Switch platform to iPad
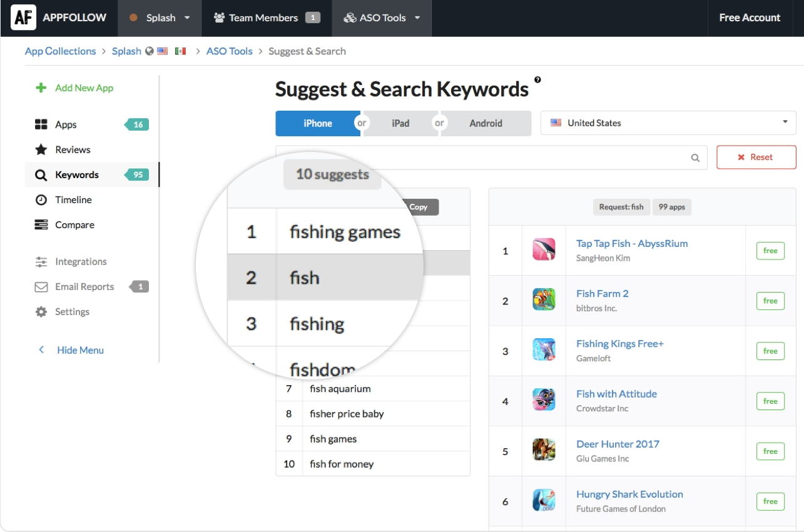Viewport: 804px width, 532px height. pyautogui.click(x=400, y=123)
